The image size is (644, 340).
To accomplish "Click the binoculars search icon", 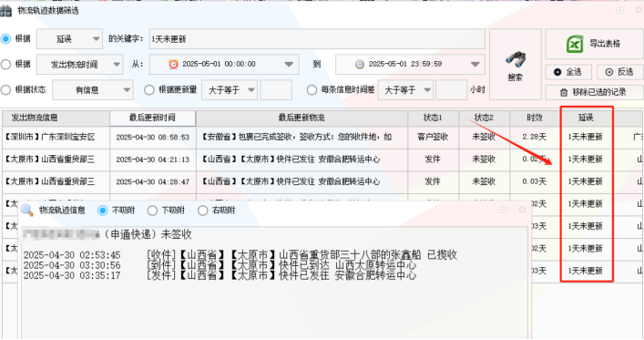I will (x=516, y=59).
